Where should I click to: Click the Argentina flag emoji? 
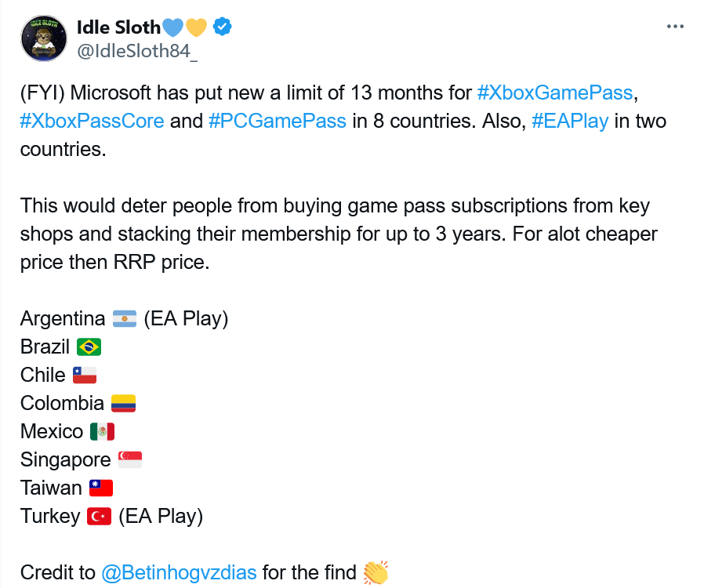click(125, 318)
